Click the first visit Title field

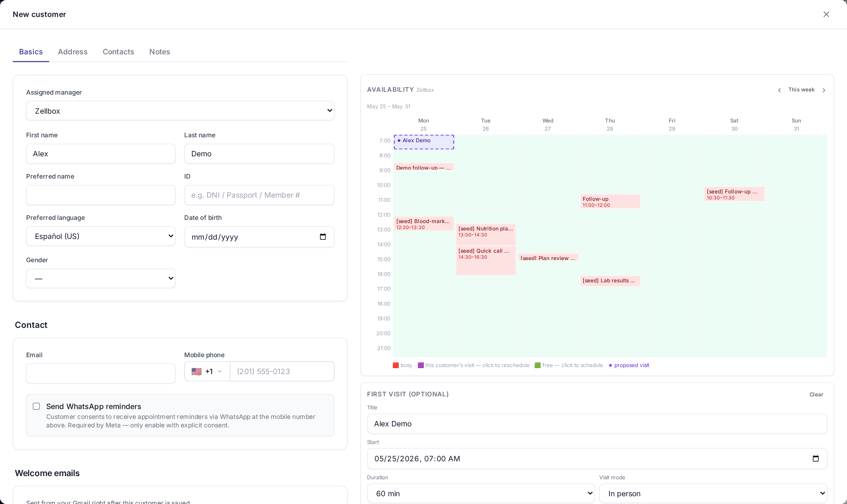click(x=597, y=424)
